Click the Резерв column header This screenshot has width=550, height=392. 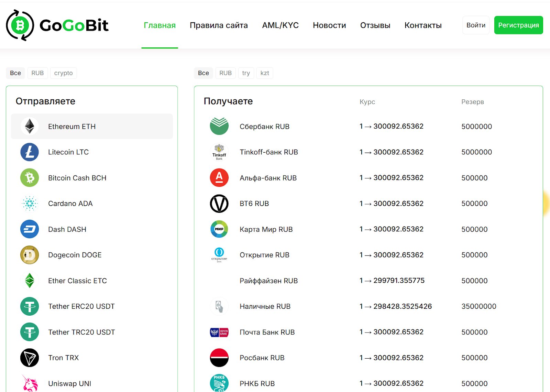pyautogui.click(x=473, y=102)
